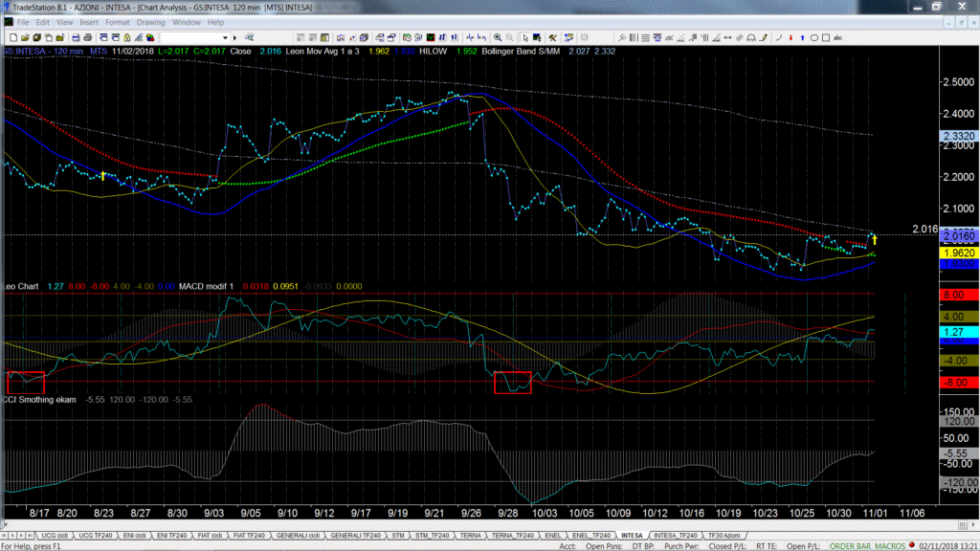The height and width of the screenshot is (551, 980).
Task: Switch to the STM_TF240 tab
Action: coord(432,536)
